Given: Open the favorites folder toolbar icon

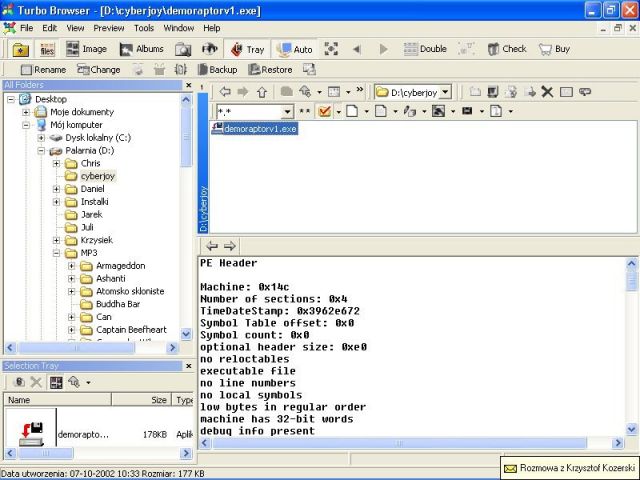Looking at the screenshot, I should [20, 49].
